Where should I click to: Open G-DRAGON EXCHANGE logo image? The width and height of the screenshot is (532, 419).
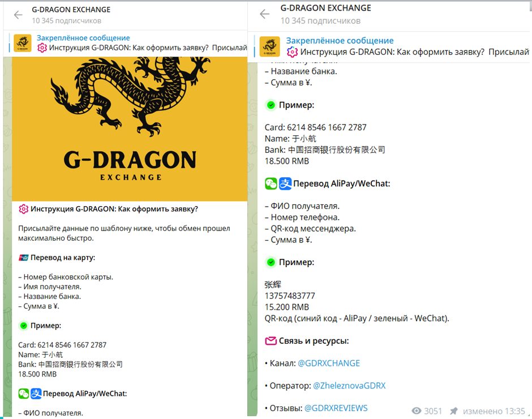[x=130, y=129]
